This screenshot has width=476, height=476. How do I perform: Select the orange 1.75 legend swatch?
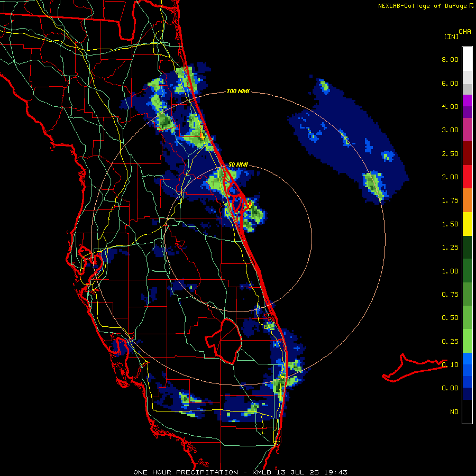point(467,200)
